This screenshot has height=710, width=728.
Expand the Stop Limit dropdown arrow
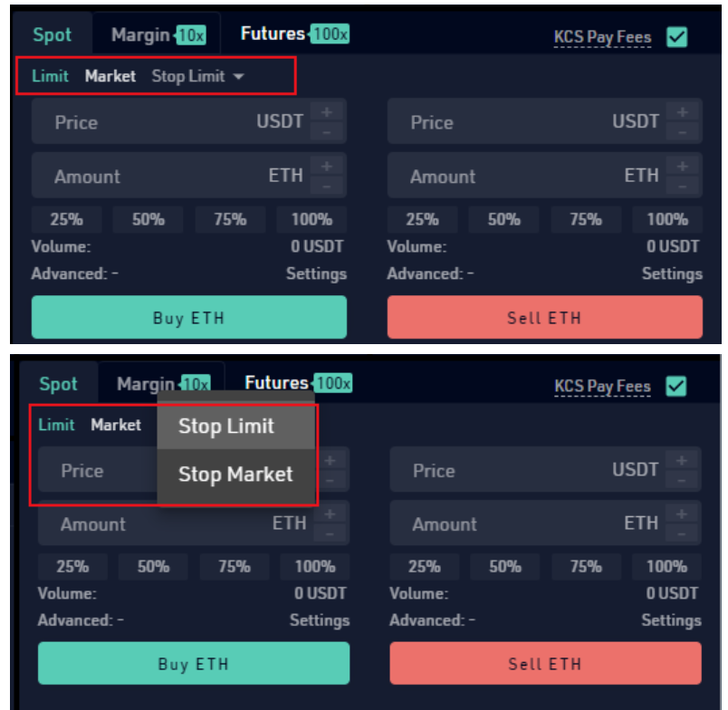239,76
